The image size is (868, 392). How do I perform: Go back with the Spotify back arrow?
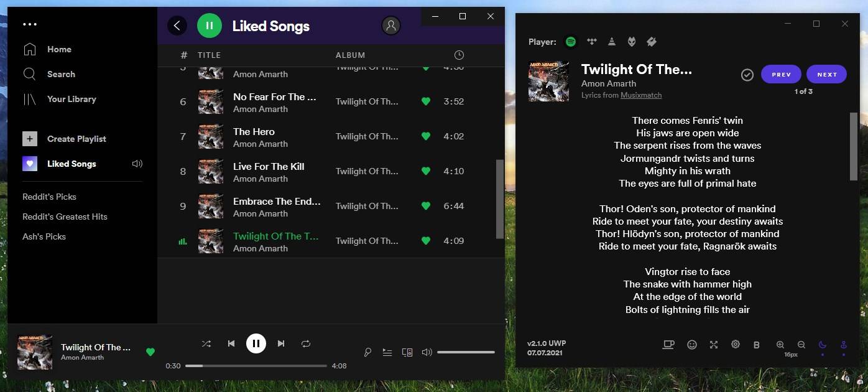pyautogui.click(x=177, y=26)
